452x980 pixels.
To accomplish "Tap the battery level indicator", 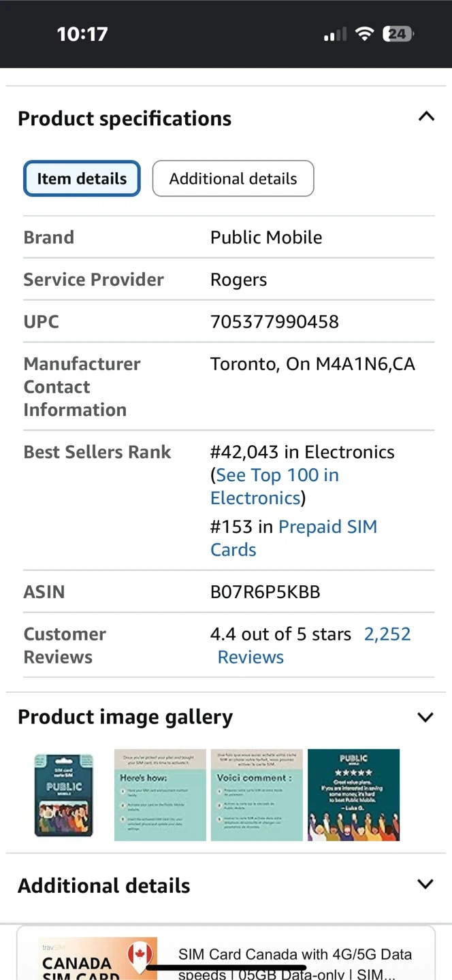I will tap(398, 34).
